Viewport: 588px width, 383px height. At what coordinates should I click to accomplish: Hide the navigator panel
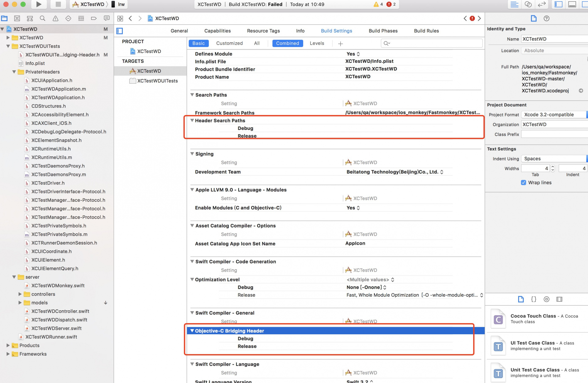pyautogui.click(x=559, y=4)
